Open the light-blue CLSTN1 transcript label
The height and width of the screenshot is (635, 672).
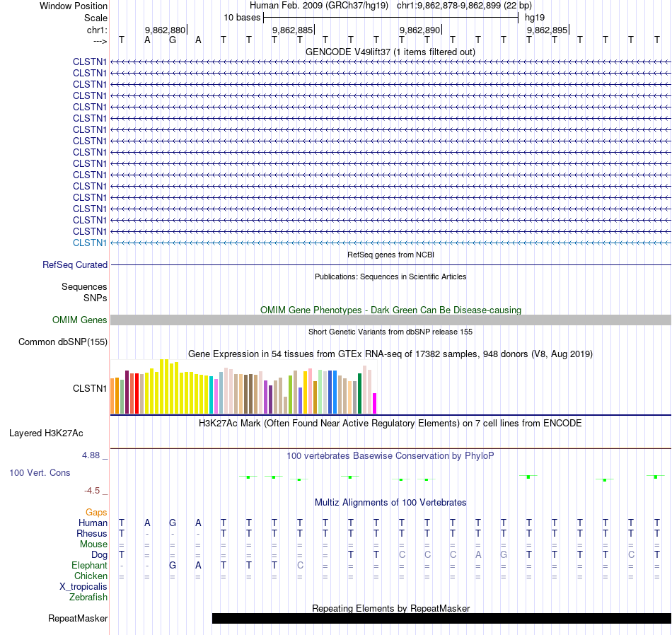(x=90, y=243)
